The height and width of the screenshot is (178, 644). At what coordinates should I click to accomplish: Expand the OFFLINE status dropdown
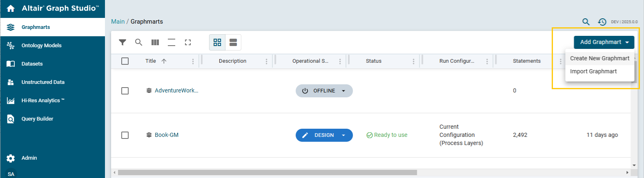pyautogui.click(x=343, y=91)
